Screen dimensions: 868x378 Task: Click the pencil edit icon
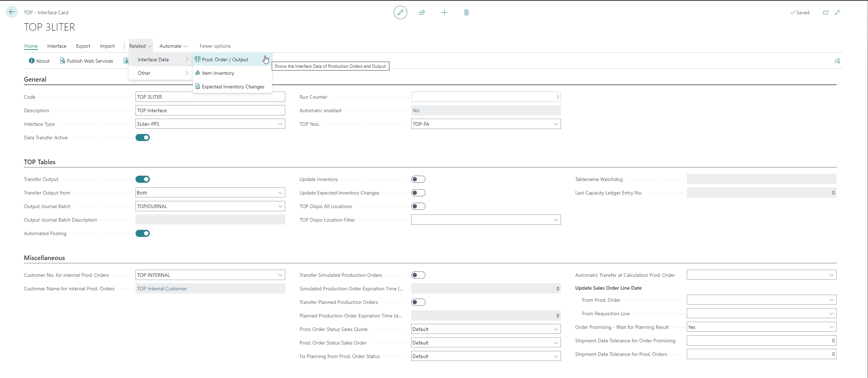(400, 12)
